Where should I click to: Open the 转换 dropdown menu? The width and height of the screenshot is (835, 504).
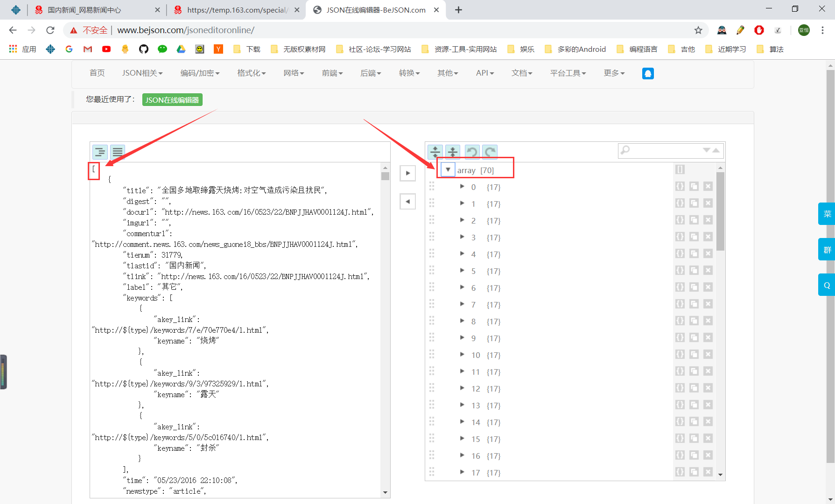point(409,73)
